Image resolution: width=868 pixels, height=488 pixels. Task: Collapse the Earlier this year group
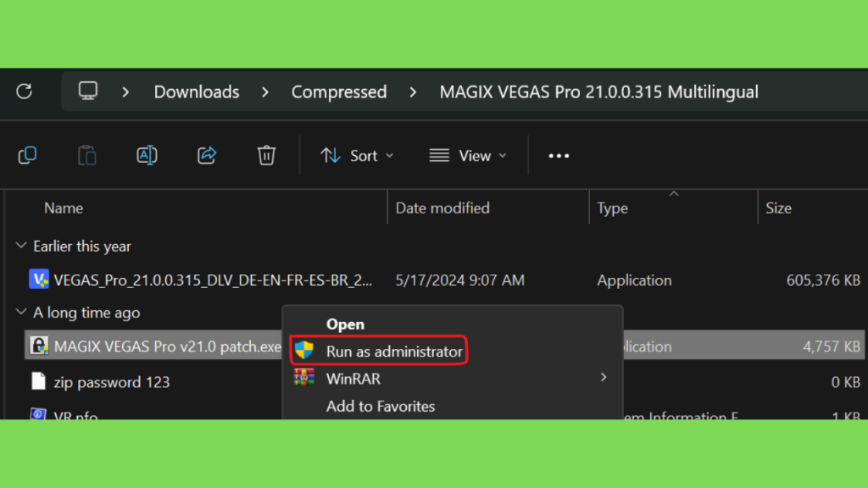pyautogui.click(x=21, y=246)
